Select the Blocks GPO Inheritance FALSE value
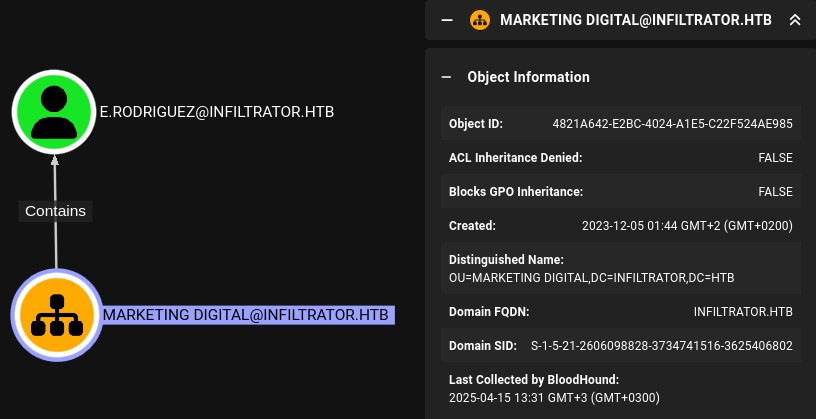 click(x=775, y=192)
